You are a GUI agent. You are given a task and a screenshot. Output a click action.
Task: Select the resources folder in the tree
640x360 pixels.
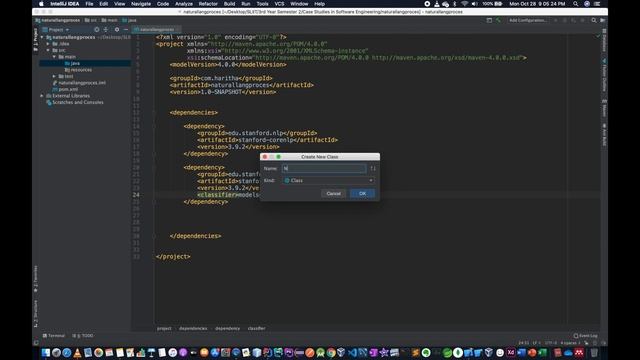pos(78,70)
